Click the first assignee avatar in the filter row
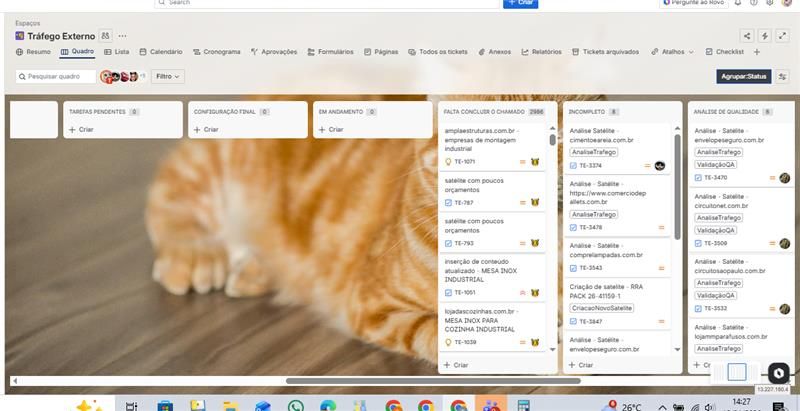800x411 pixels. [106, 76]
